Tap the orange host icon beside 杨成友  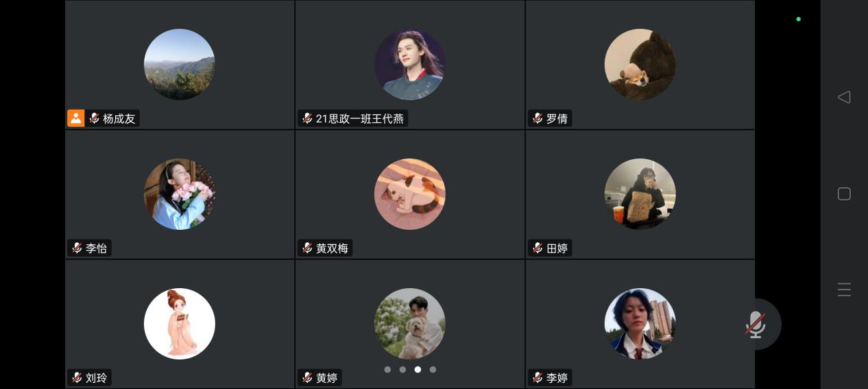[x=75, y=118]
